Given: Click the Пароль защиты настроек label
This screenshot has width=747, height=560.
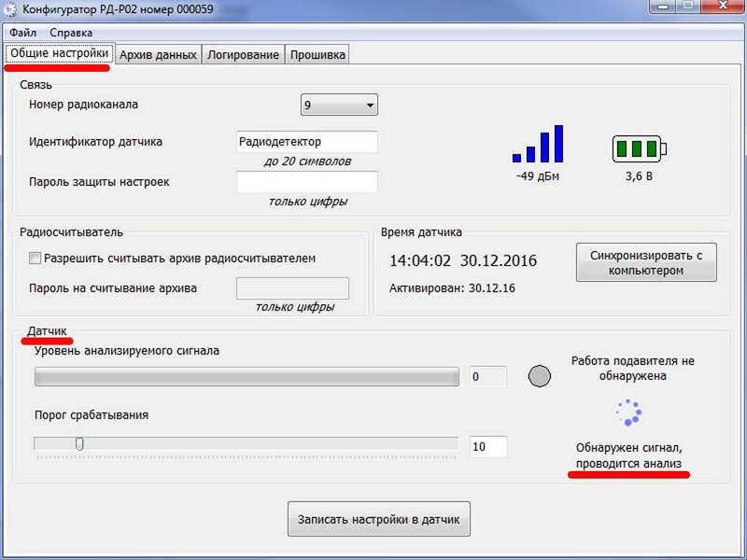Looking at the screenshot, I should [99, 182].
